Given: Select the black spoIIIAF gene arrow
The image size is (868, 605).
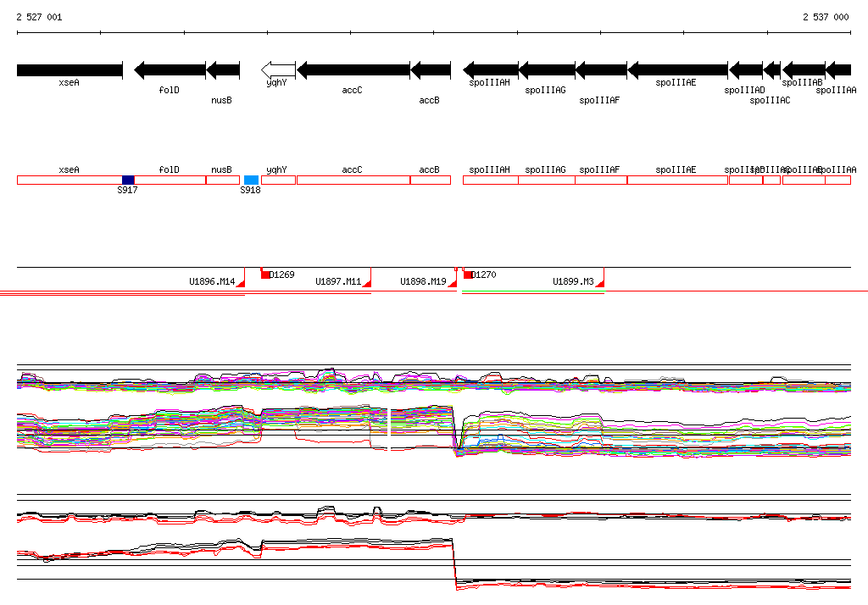Looking at the screenshot, I should (x=601, y=69).
